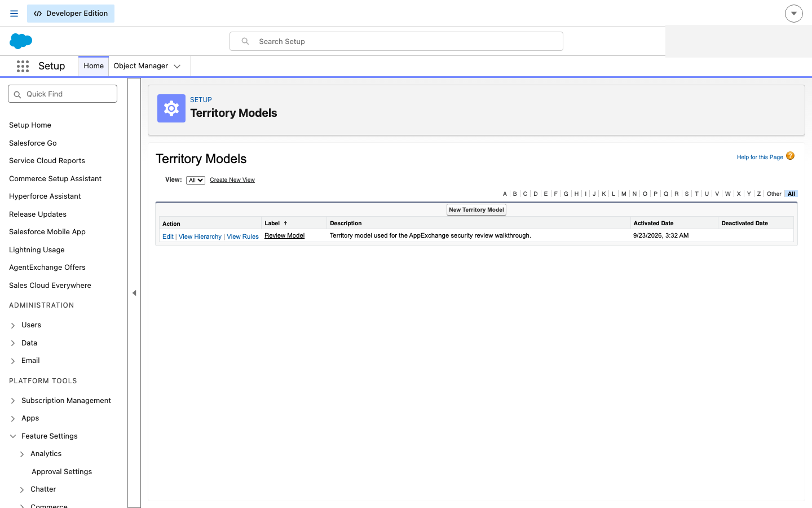The image size is (812, 508).
Task: Open the Object Manager tab
Action: pyautogui.click(x=141, y=66)
